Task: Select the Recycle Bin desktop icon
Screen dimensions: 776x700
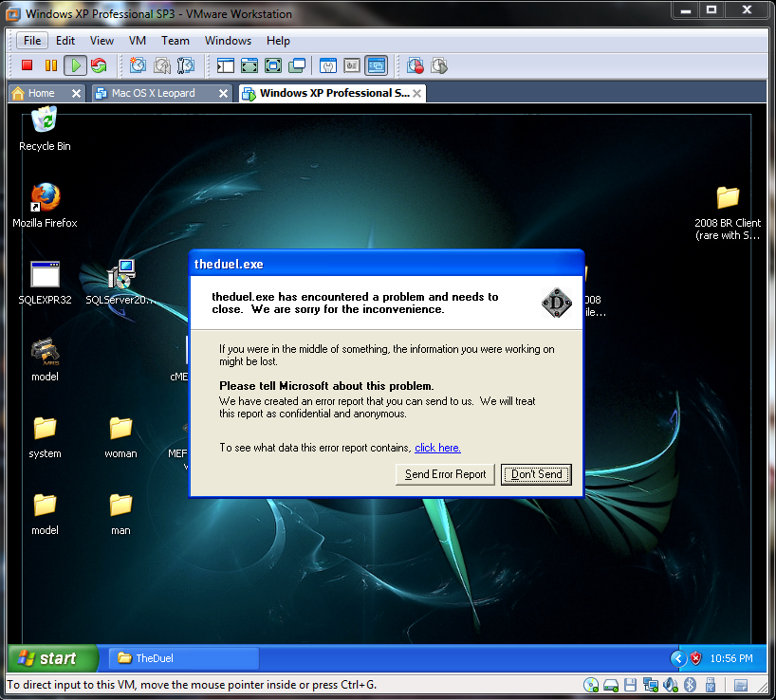Action: click(45, 128)
